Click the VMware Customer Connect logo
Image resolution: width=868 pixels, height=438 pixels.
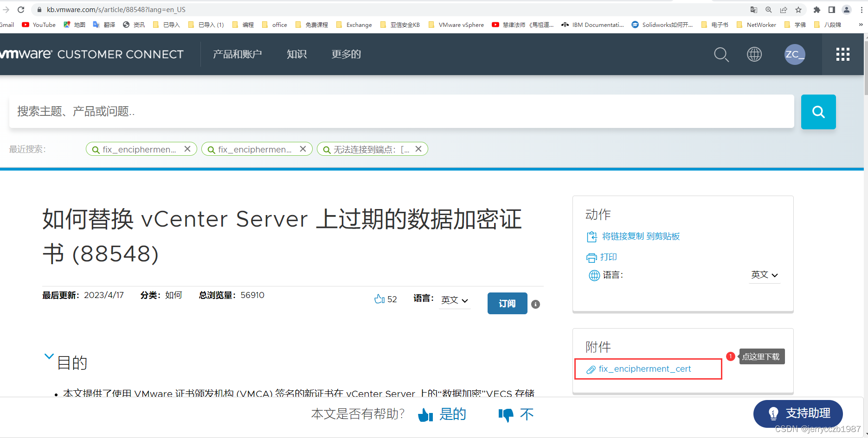pos(92,54)
